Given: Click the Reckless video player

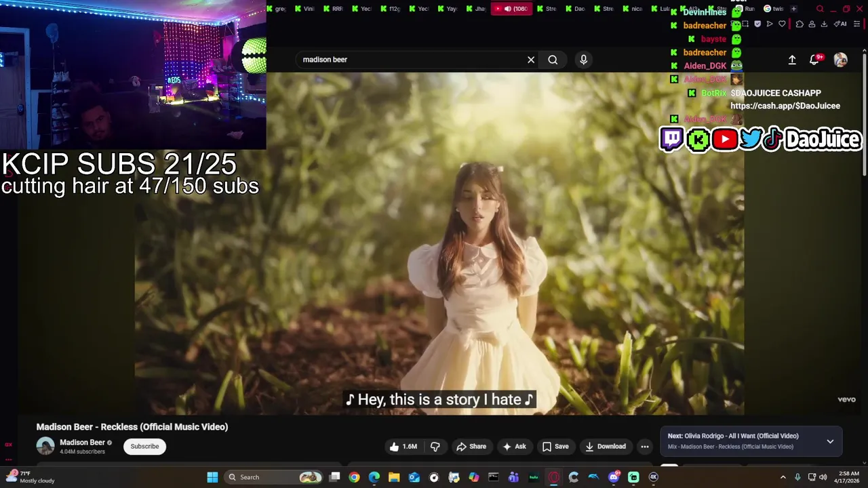Looking at the screenshot, I should 439,244.
